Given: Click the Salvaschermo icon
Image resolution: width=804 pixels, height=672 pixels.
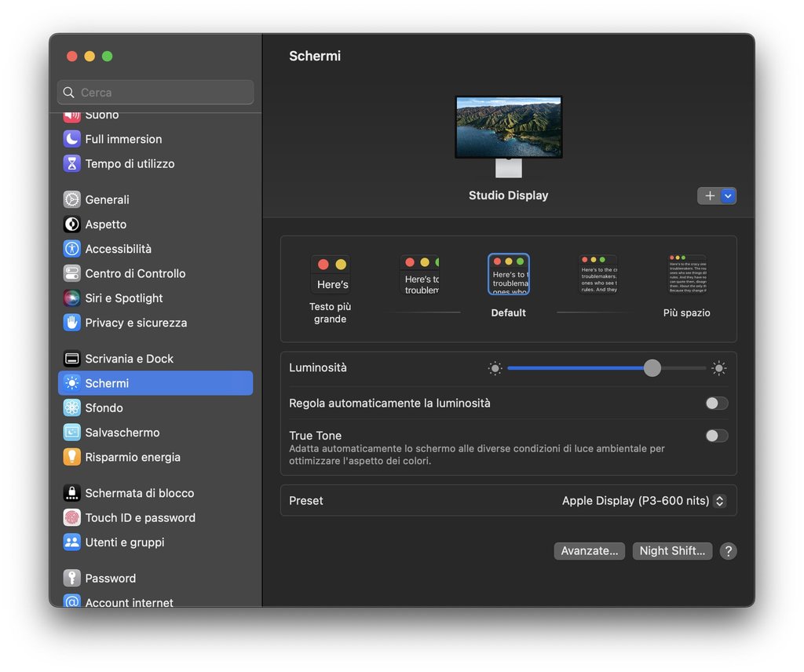Looking at the screenshot, I should [x=71, y=432].
